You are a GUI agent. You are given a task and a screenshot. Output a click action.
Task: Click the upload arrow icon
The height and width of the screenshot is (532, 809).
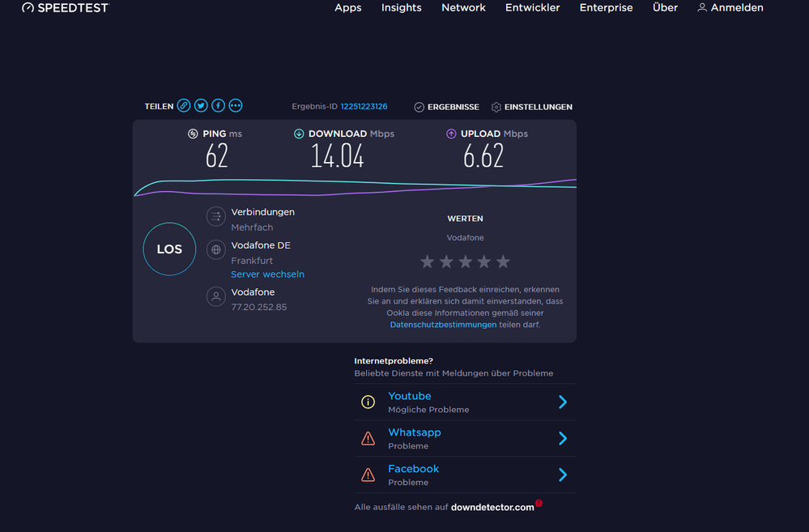[x=451, y=134]
